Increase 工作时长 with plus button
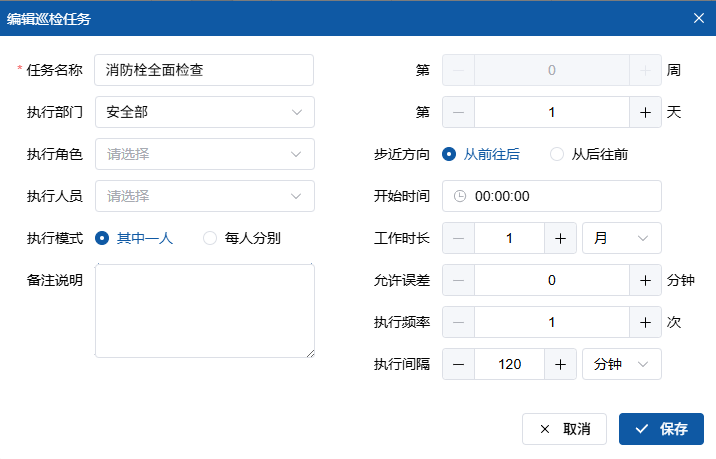The width and height of the screenshot is (716, 459). pos(560,238)
